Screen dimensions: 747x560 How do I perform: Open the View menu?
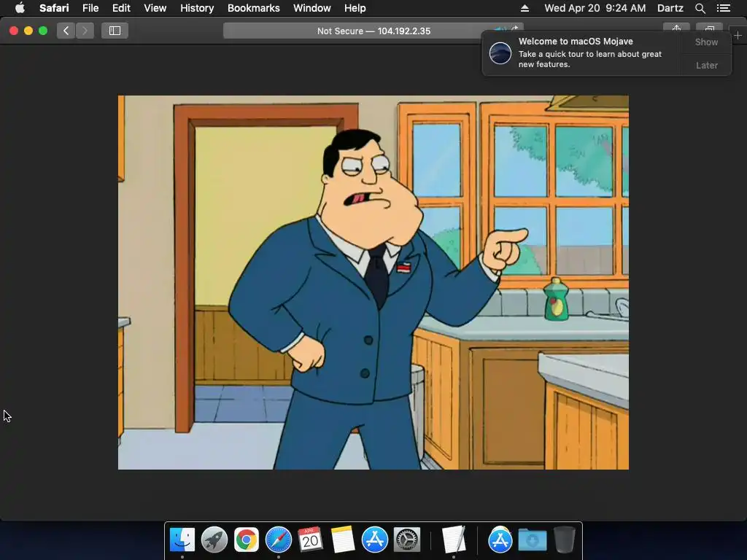[x=155, y=8]
